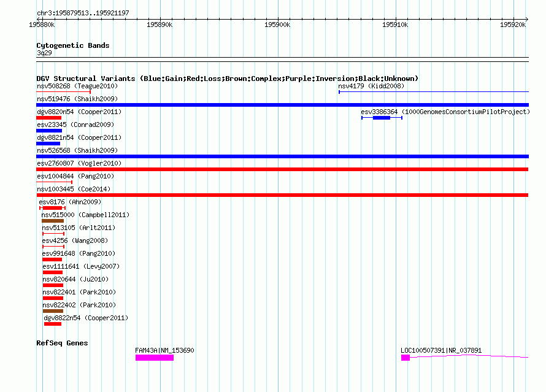Click the thin red esv4256 line

[53, 247]
